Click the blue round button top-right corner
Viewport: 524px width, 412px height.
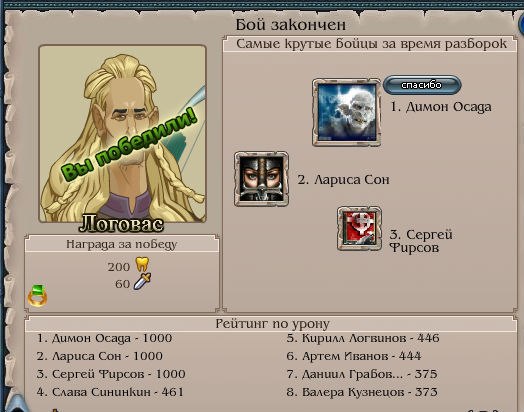point(520,23)
